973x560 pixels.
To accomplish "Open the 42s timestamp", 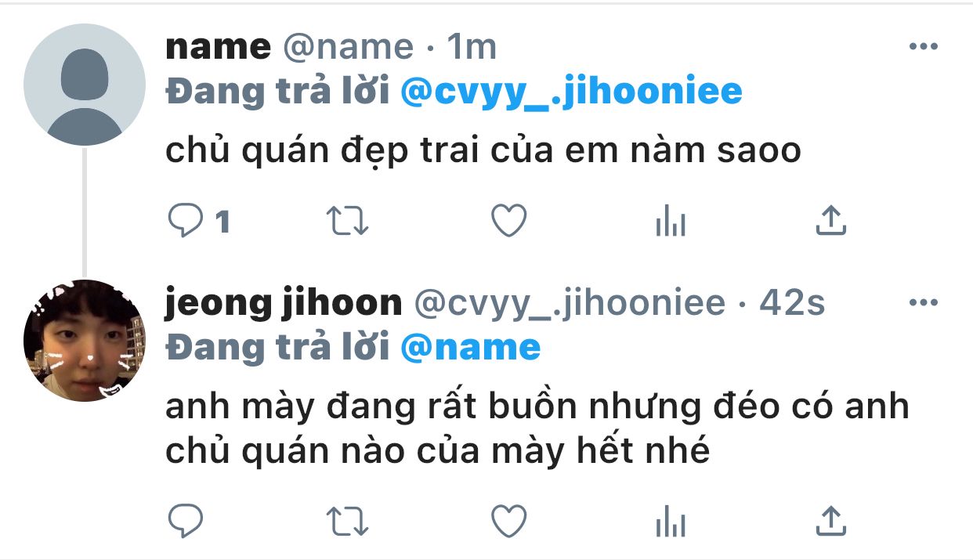I will click(x=792, y=303).
